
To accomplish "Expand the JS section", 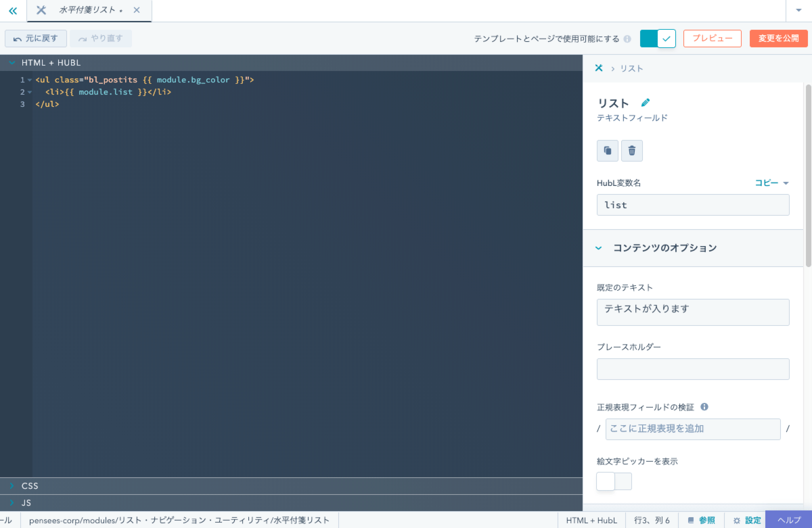I will tap(26, 503).
